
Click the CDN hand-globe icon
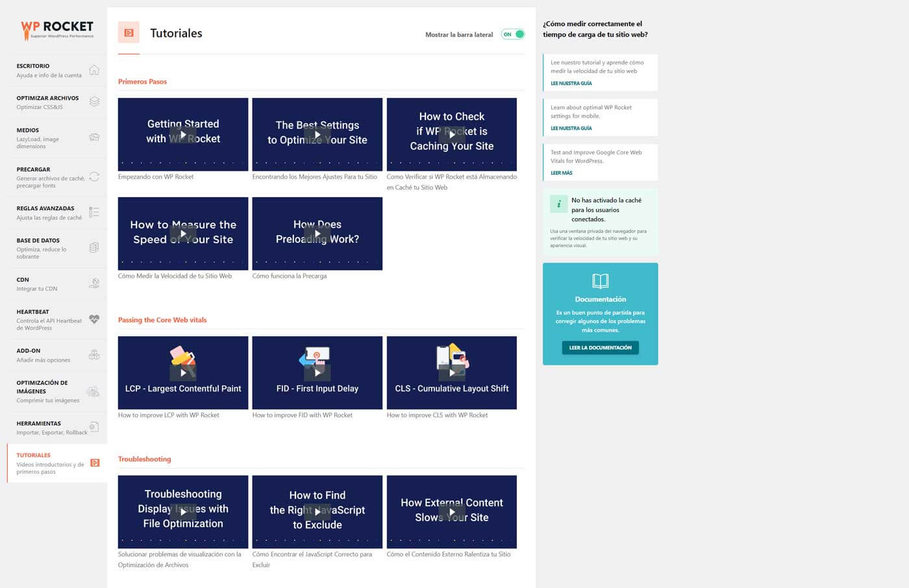click(94, 284)
